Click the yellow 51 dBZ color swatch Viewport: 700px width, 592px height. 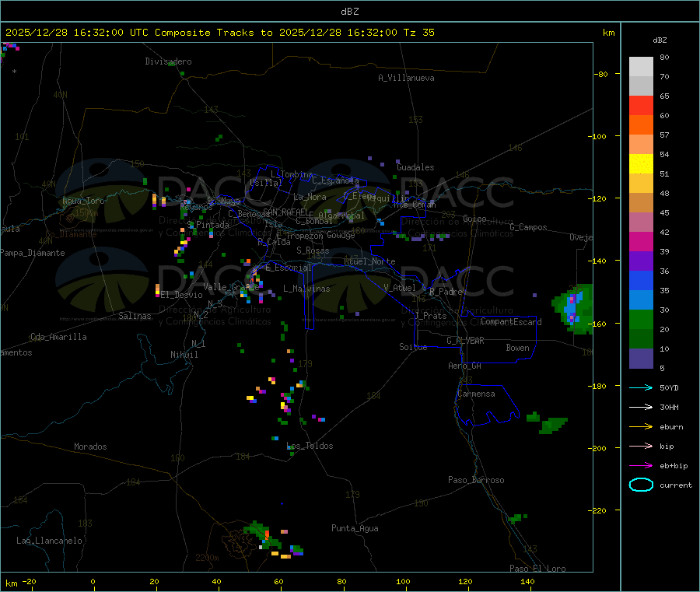[x=641, y=164]
